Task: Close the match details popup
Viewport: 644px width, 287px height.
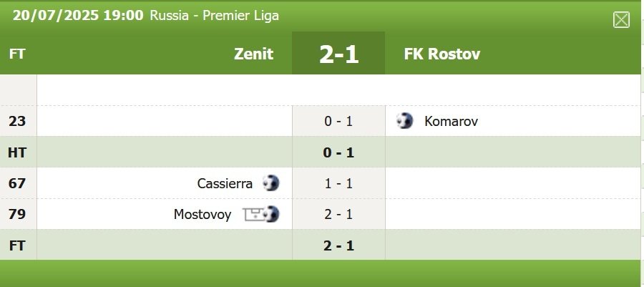Action: (x=621, y=20)
